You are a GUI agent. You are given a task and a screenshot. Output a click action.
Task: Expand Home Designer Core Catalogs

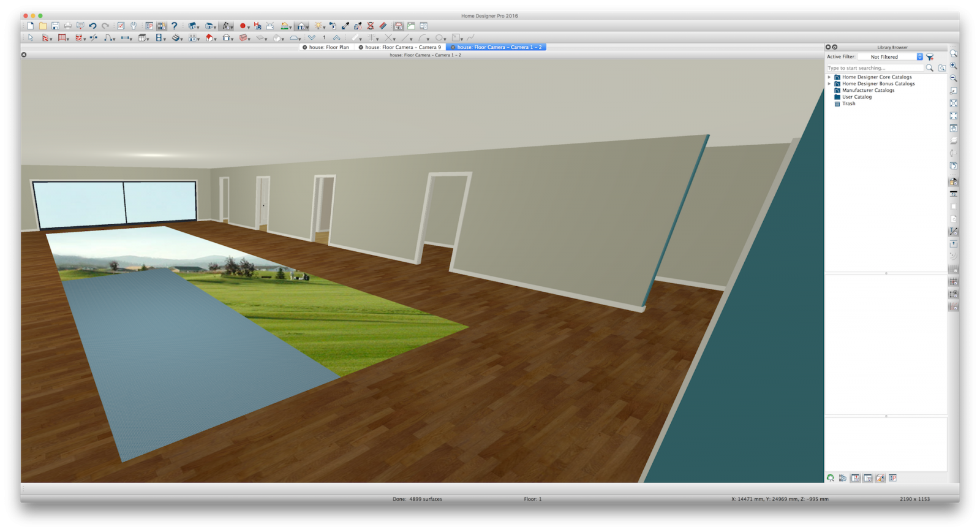click(829, 77)
